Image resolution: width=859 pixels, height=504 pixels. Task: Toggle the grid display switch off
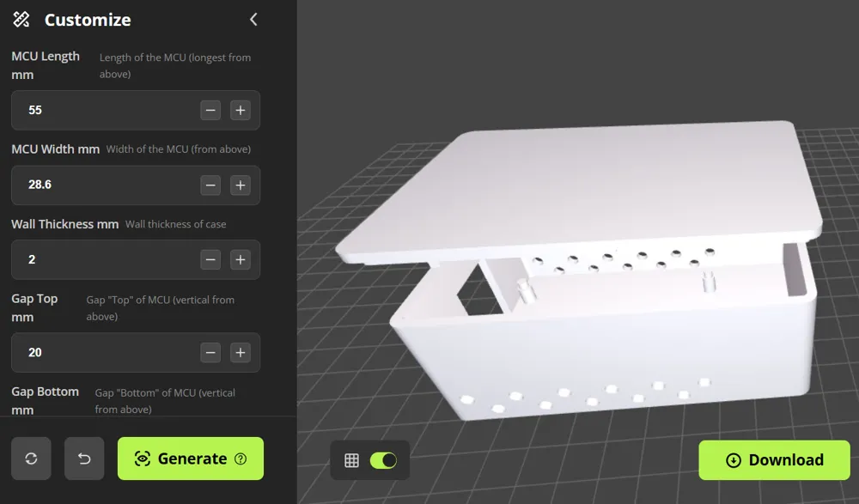386,460
